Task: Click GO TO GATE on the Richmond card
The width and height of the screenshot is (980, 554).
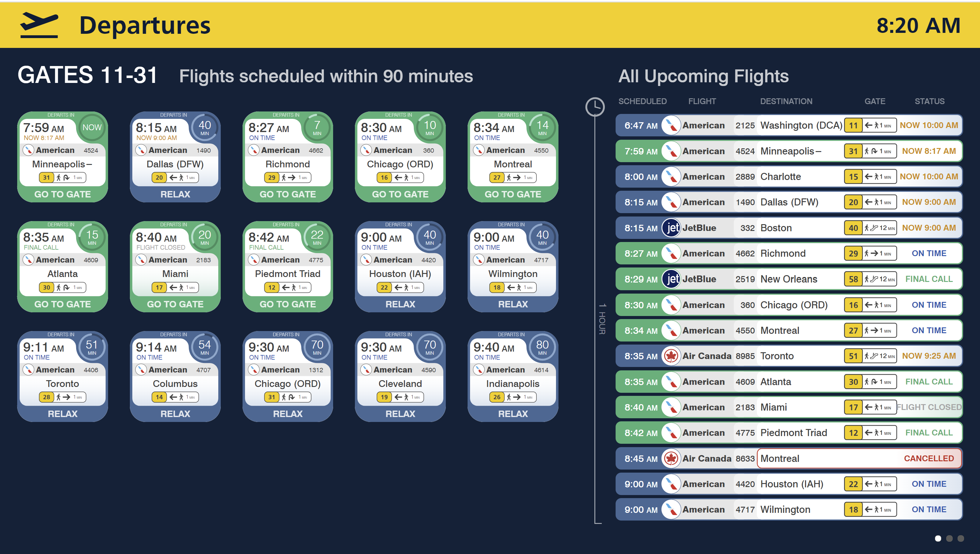Action: click(x=288, y=194)
